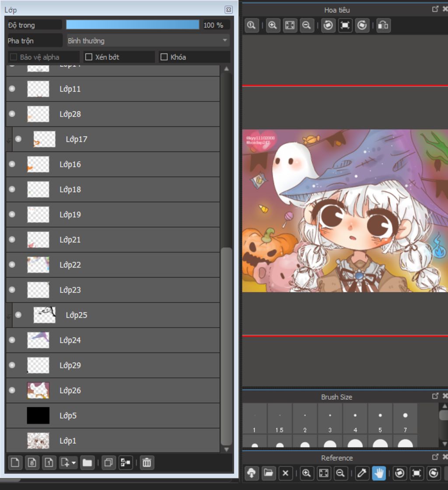This screenshot has height=490, width=448.
Task: Flip the view horizontally in the navigator
Action: [x=383, y=25]
